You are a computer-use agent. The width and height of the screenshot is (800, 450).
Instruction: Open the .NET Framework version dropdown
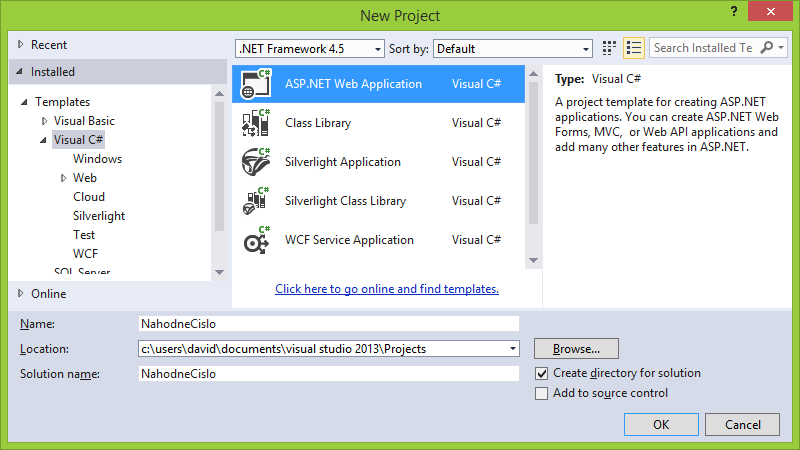[378, 49]
